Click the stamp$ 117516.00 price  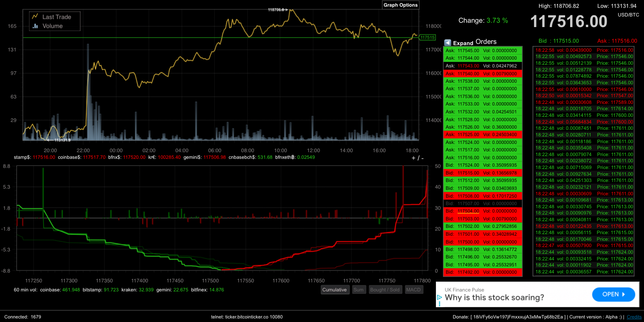(44, 157)
